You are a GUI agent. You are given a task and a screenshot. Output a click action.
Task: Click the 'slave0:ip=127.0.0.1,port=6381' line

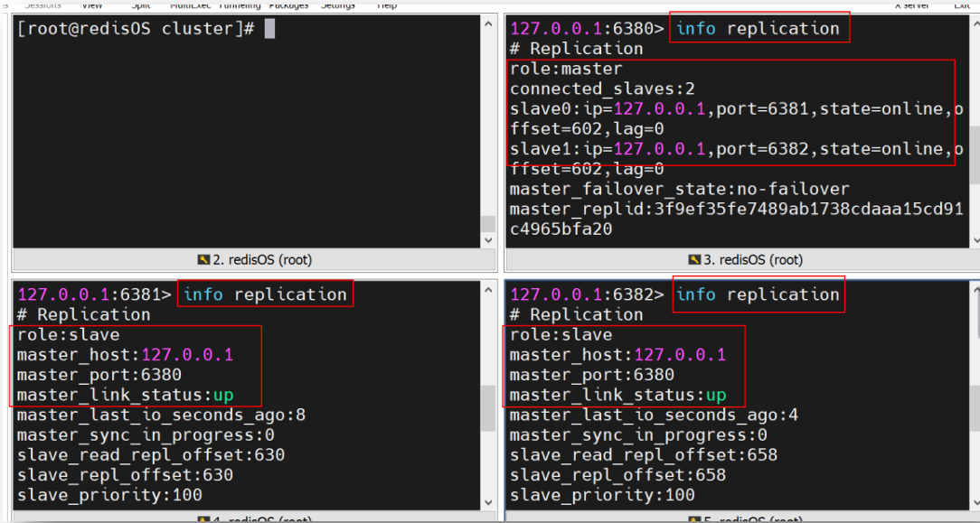[737, 108]
